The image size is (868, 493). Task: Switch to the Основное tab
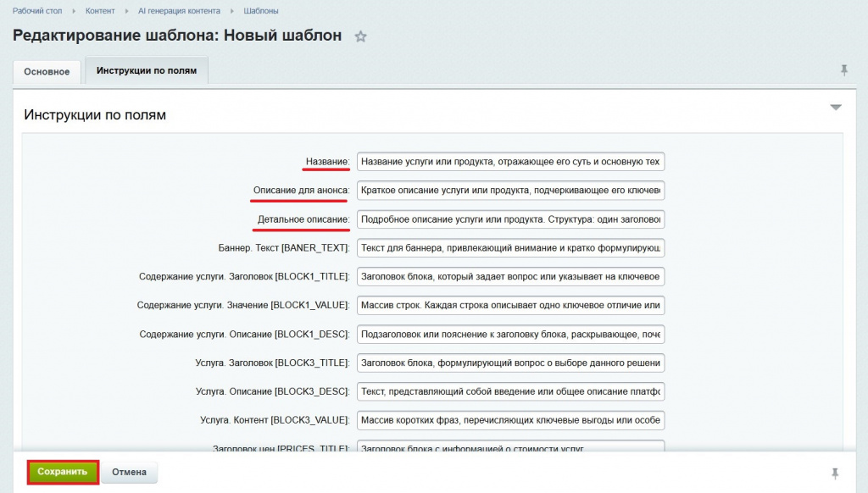(47, 72)
